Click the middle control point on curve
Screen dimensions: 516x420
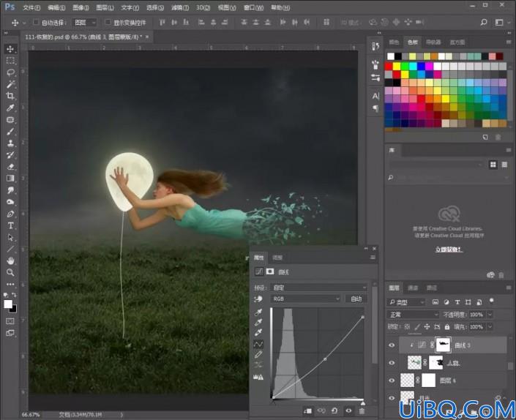coord(325,359)
